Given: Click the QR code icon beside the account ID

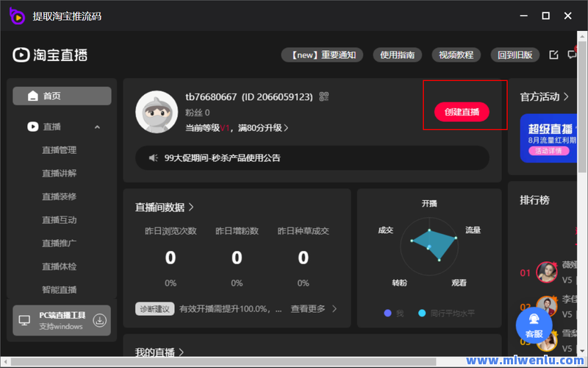Looking at the screenshot, I should click(x=324, y=96).
